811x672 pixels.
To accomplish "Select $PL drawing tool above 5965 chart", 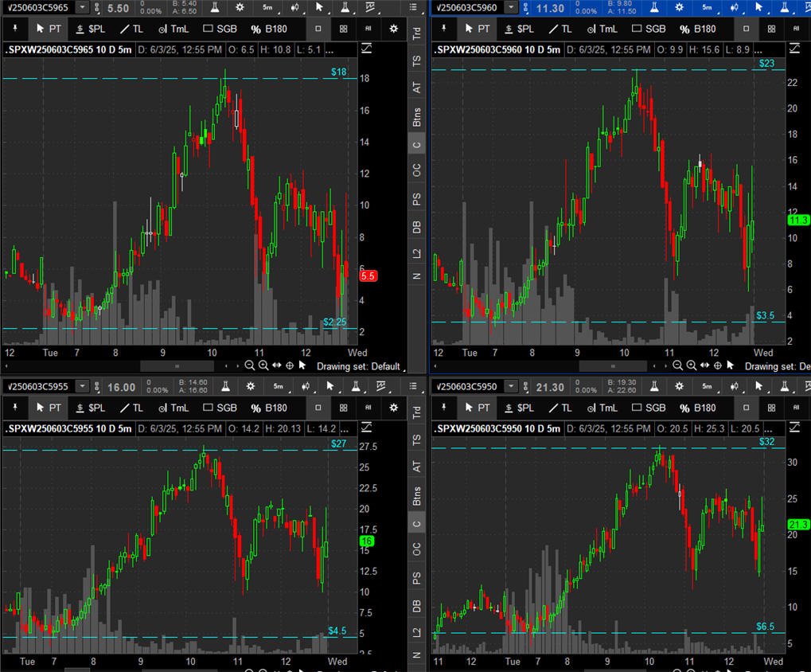I will 91,29.
